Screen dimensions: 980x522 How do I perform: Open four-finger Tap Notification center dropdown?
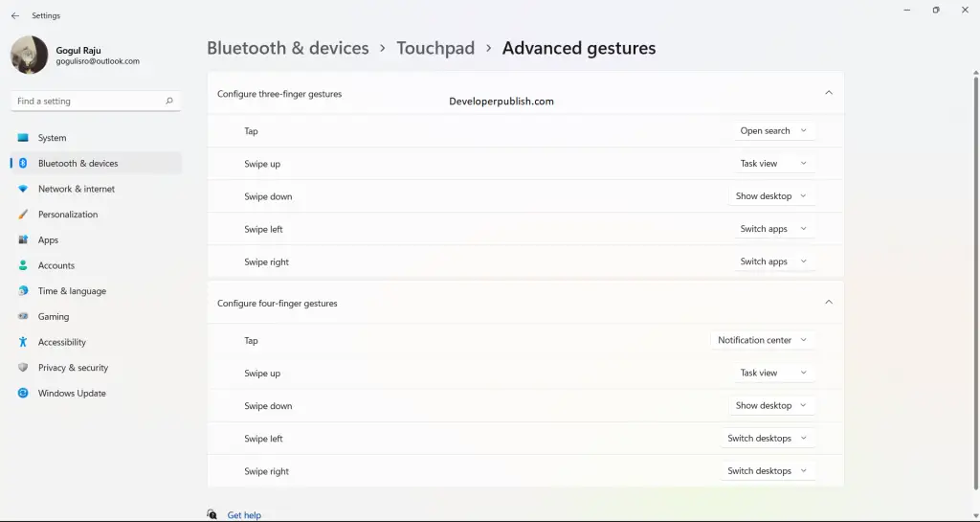tap(763, 340)
